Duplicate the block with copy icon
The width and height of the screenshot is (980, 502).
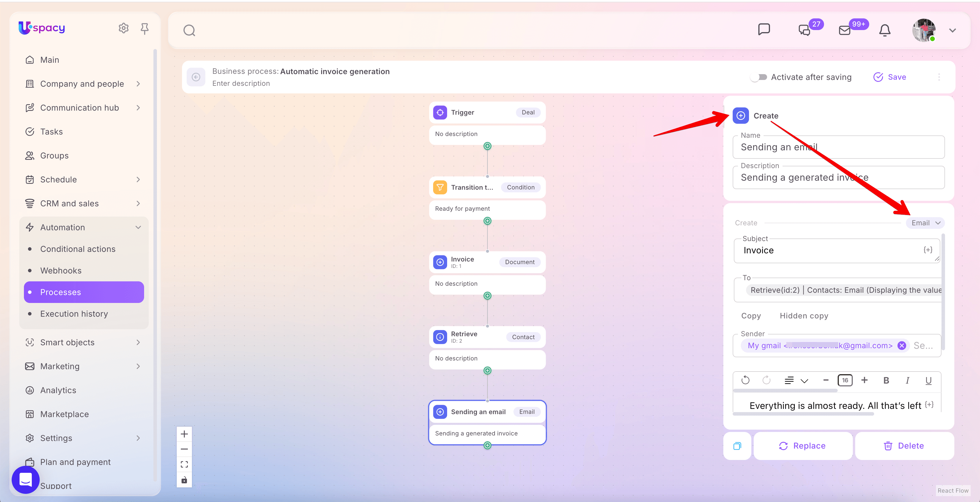pyautogui.click(x=737, y=446)
